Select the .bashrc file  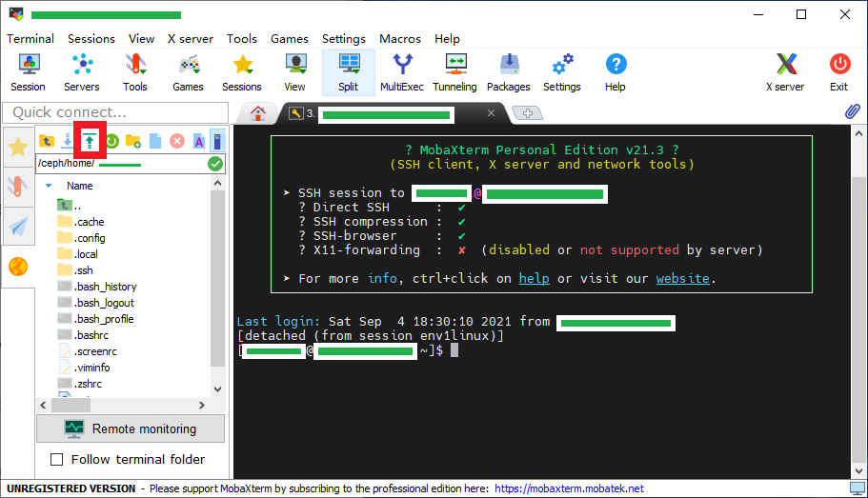(x=83, y=335)
